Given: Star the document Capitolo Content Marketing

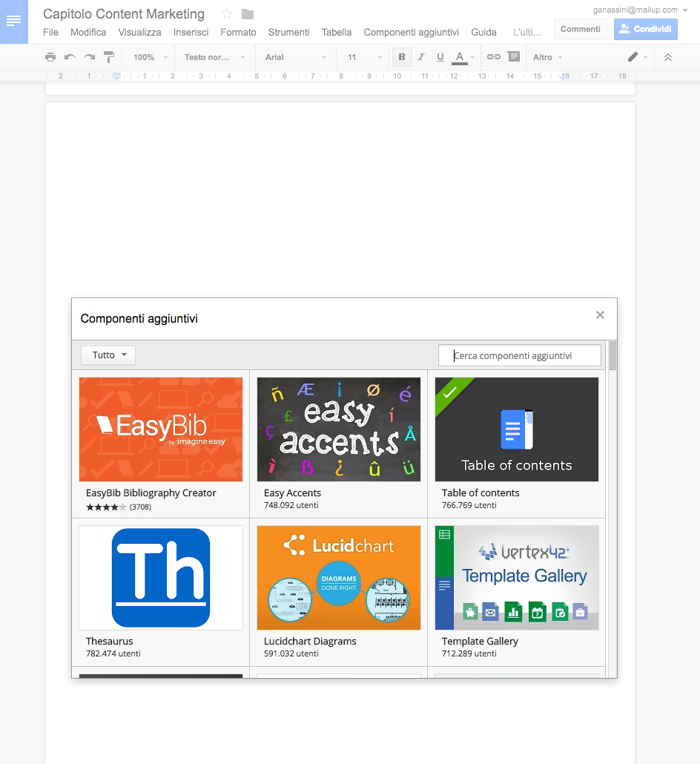Looking at the screenshot, I should (x=227, y=14).
